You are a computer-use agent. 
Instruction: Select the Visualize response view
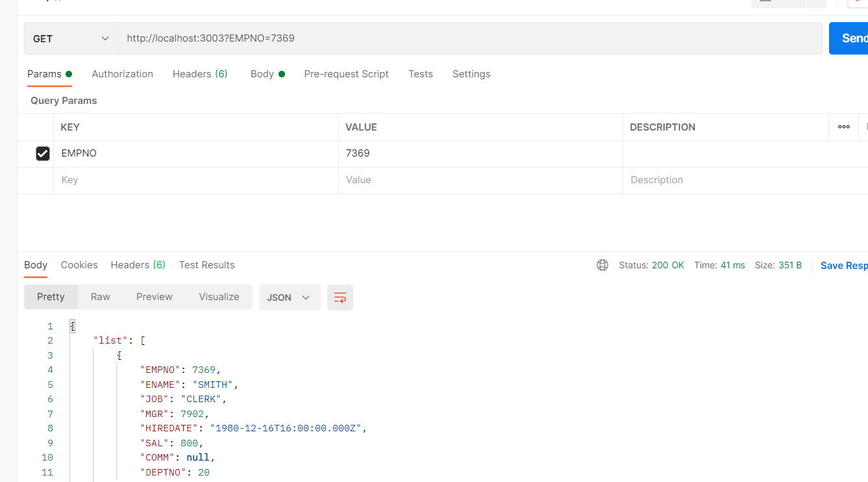point(219,297)
